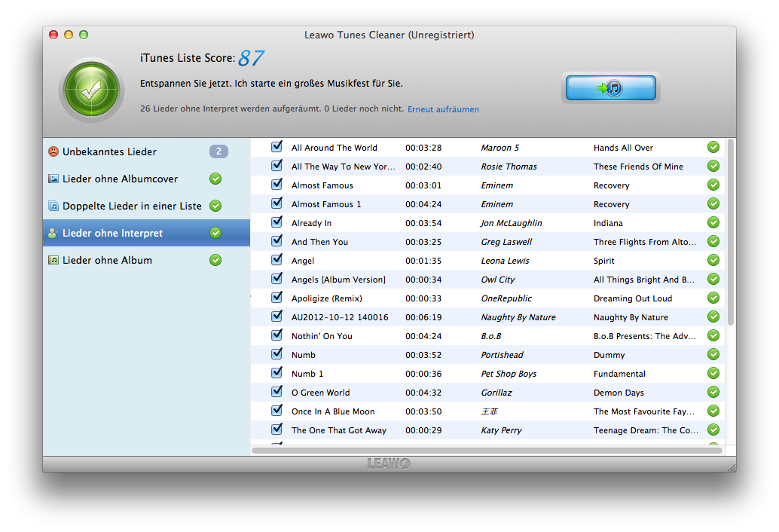This screenshot has height=532, width=779.
Task: Click the red face icon beside Unbekanntes Lieder
Action: pyautogui.click(x=53, y=151)
